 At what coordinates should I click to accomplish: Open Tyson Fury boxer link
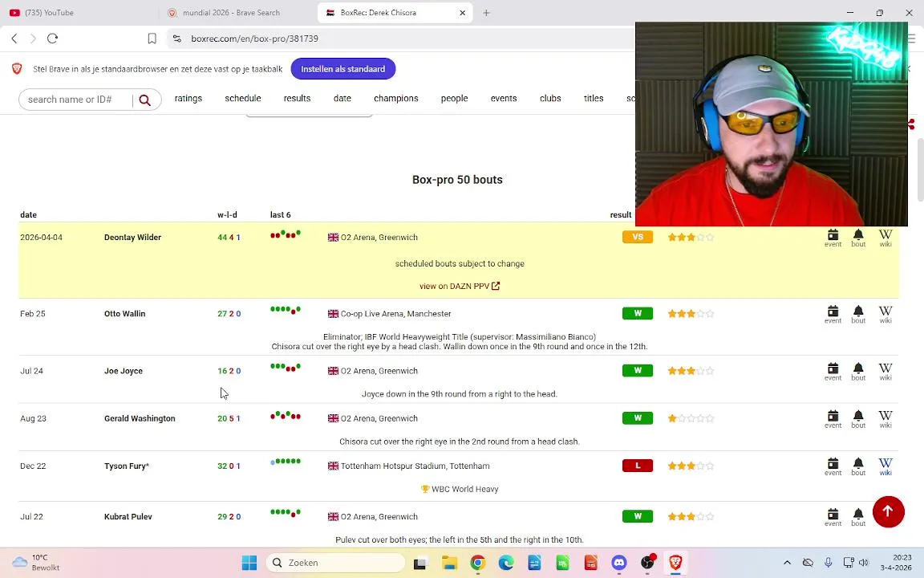tap(127, 466)
